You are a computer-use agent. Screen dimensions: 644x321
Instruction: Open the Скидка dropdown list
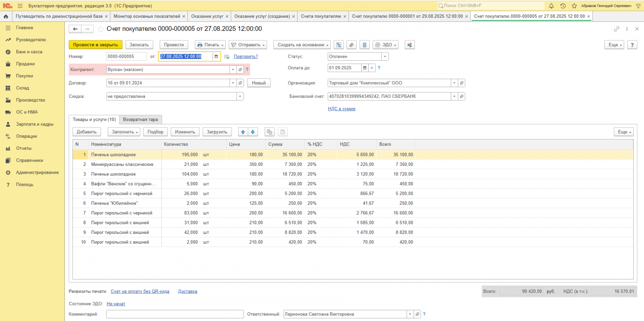(x=240, y=96)
